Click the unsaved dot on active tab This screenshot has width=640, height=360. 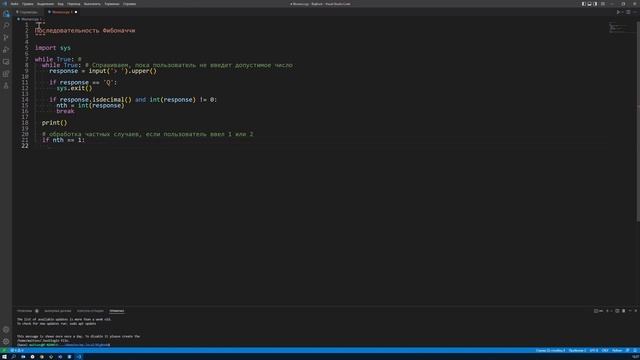(76, 12)
